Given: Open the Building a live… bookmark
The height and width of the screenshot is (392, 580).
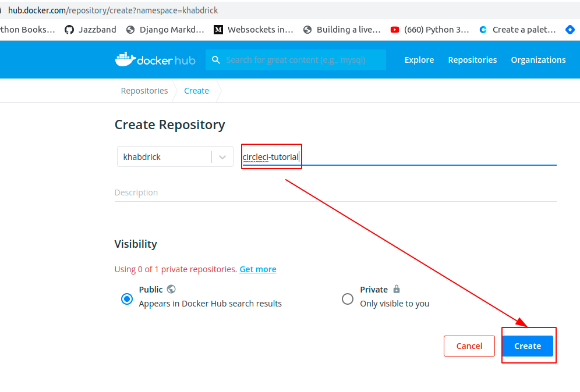Looking at the screenshot, I should pyautogui.click(x=342, y=30).
